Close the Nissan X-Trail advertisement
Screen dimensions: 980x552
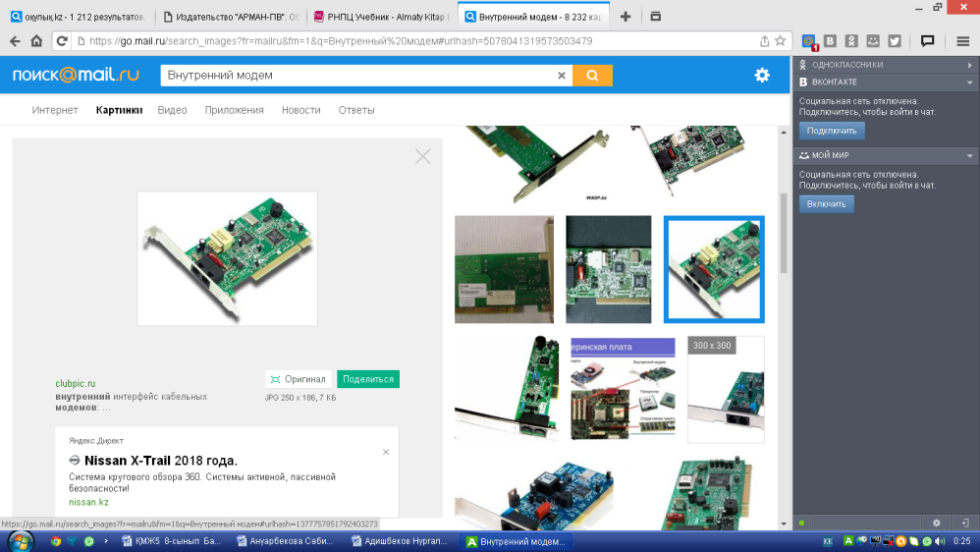pos(386,452)
